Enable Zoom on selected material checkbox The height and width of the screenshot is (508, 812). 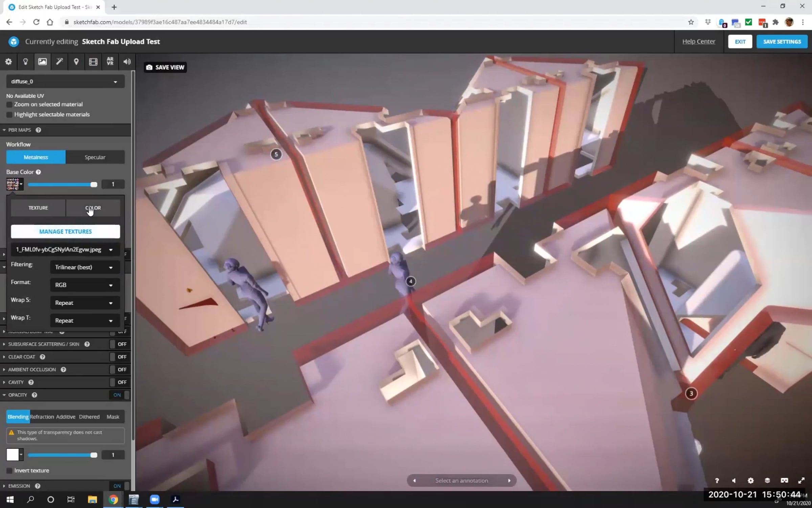click(9, 105)
